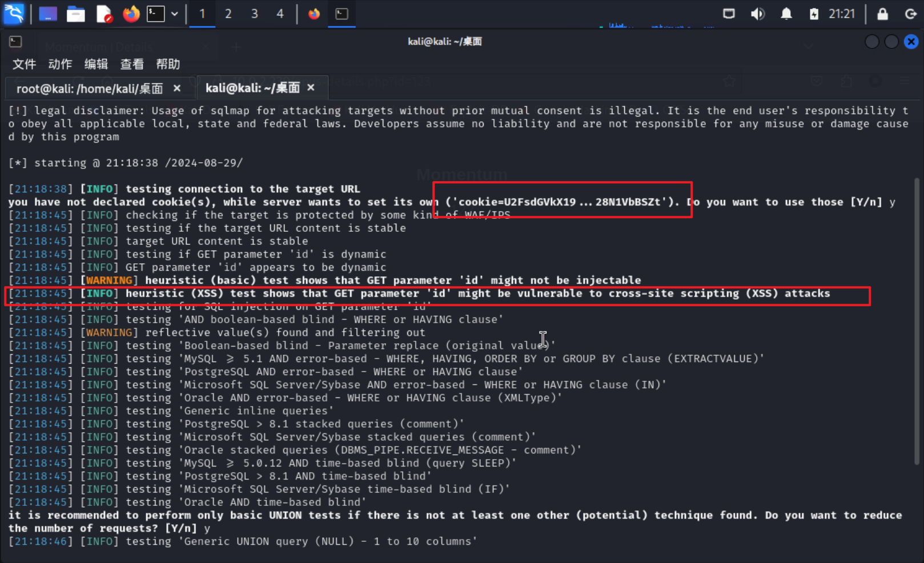Switch to root@kali: /home/kali/桌面 tab
Viewport: 924px width, 563px height.
(90, 89)
